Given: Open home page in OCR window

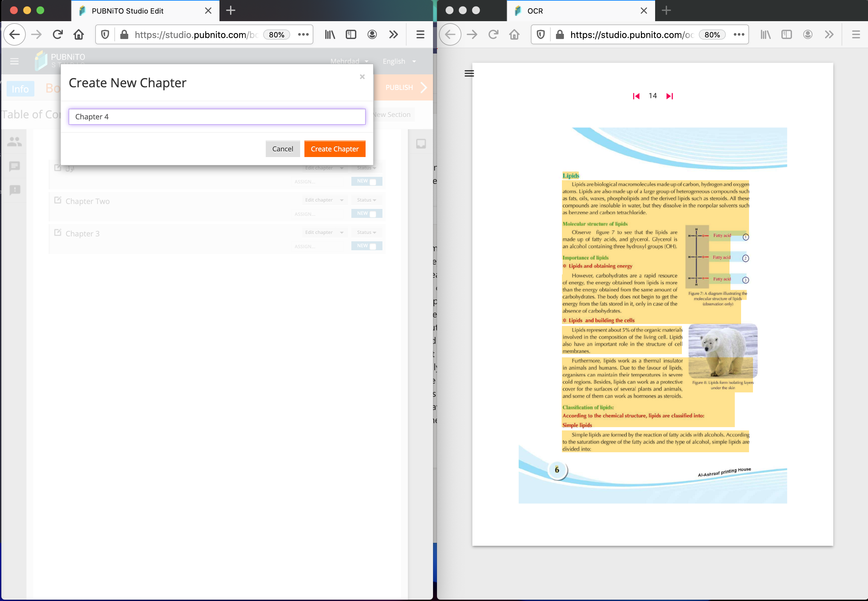Looking at the screenshot, I should coord(514,35).
